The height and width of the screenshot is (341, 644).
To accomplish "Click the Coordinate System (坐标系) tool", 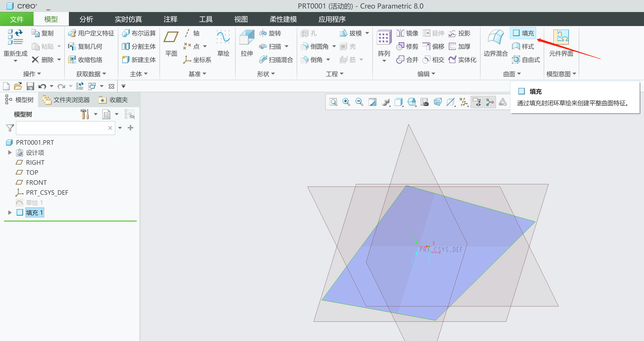I will [x=197, y=60].
